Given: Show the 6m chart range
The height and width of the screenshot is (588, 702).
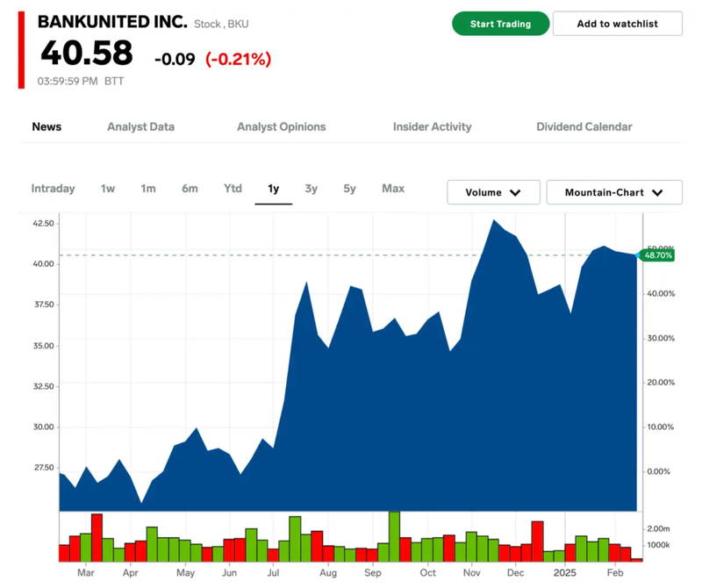Looking at the screenshot, I should point(190,189).
